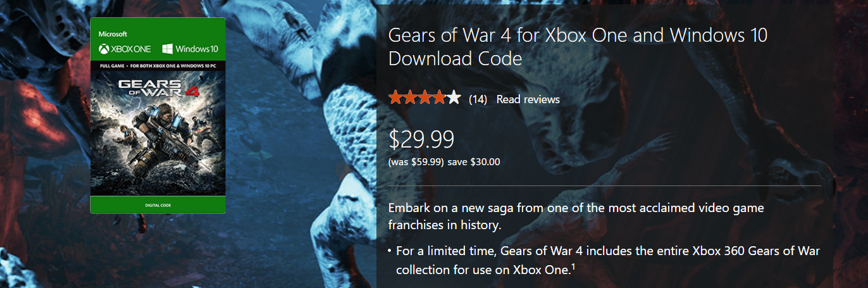868x288 pixels.
Task: Click the was $59.99 original price
Action: pyautogui.click(x=416, y=162)
